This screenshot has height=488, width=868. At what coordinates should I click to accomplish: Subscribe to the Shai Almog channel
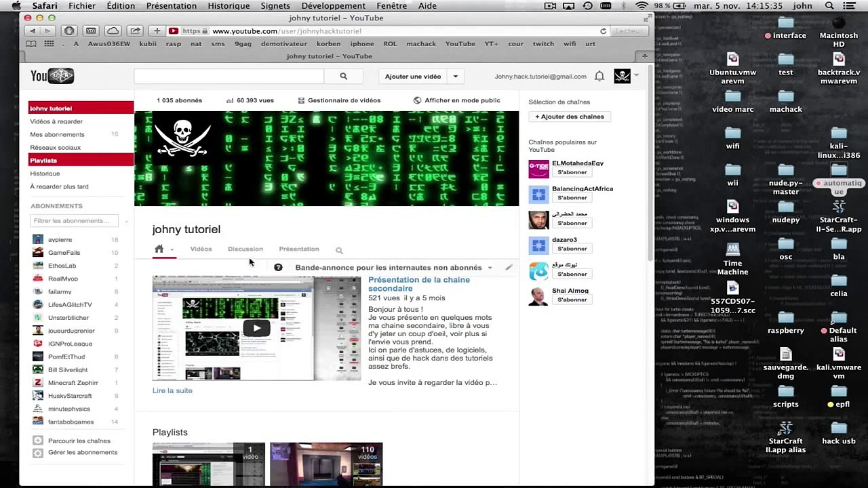pyautogui.click(x=572, y=300)
